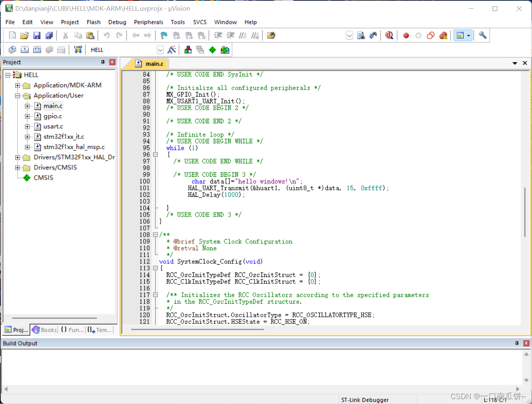Select stm32f1xx_hal_msp.c in the project tree
The image size is (532, 404).
(x=74, y=147)
